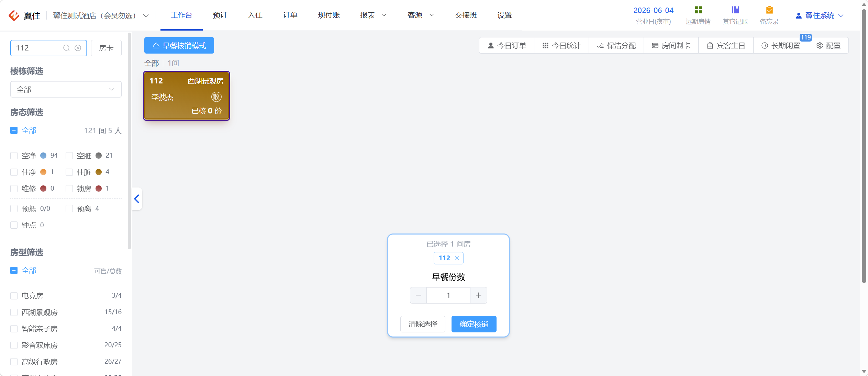868x376 pixels.
Task: Open the 远期房情 grid icon
Action: (698, 10)
